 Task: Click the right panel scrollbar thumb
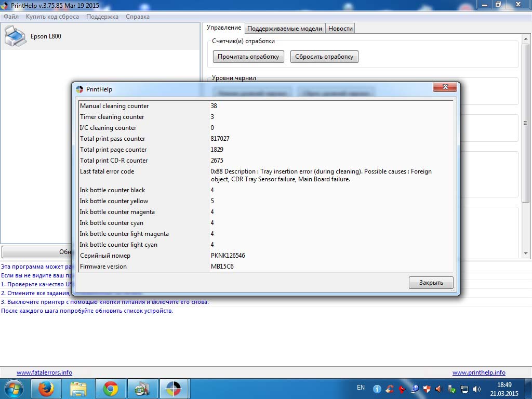526,123
